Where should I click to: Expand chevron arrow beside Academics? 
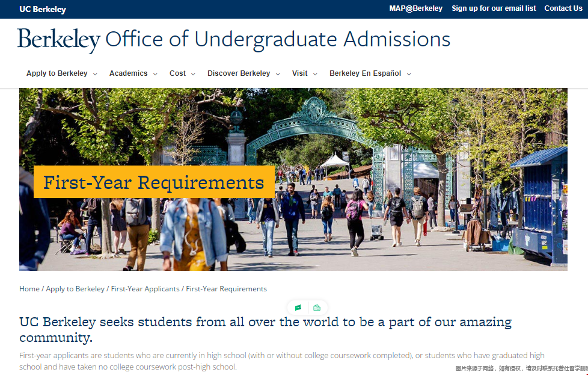pos(155,74)
